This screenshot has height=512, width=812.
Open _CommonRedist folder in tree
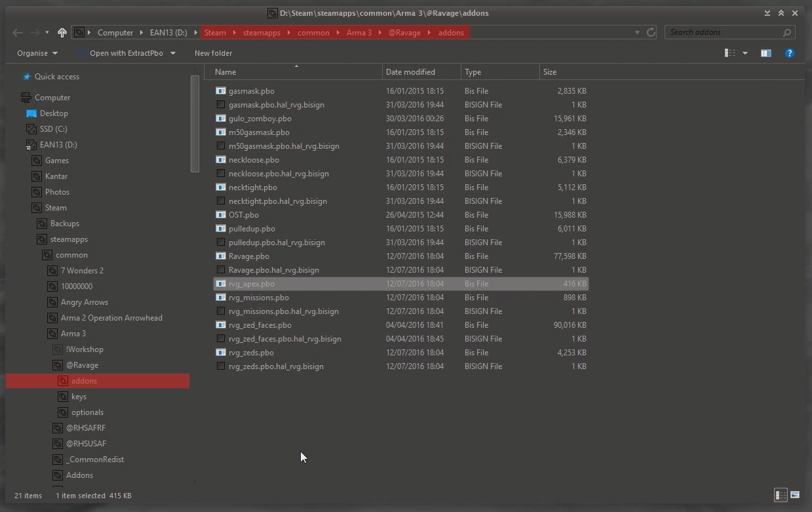(95, 460)
